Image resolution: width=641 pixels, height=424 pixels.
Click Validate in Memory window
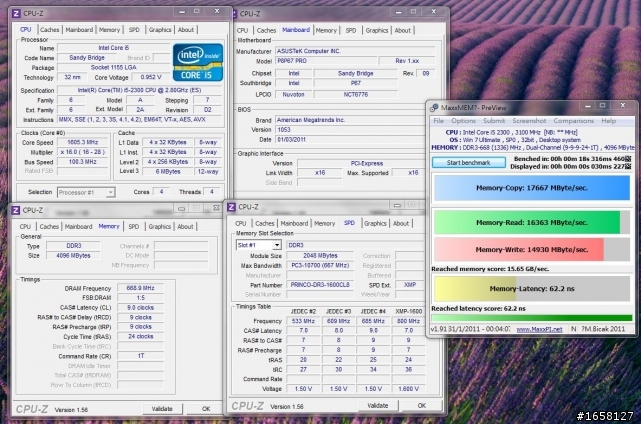click(162, 408)
